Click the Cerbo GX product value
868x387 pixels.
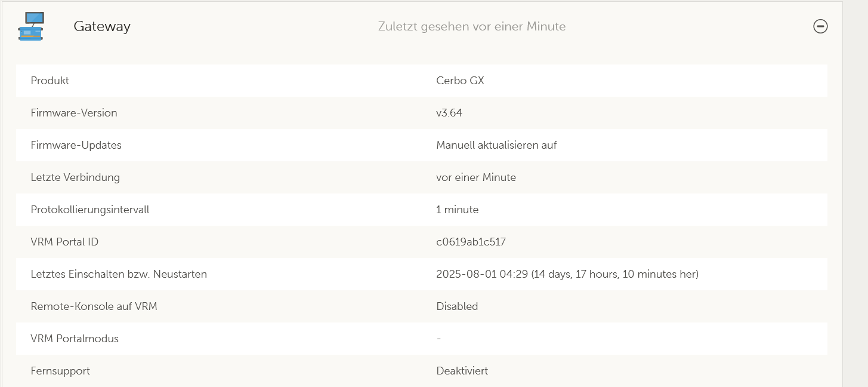(x=460, y=81)
